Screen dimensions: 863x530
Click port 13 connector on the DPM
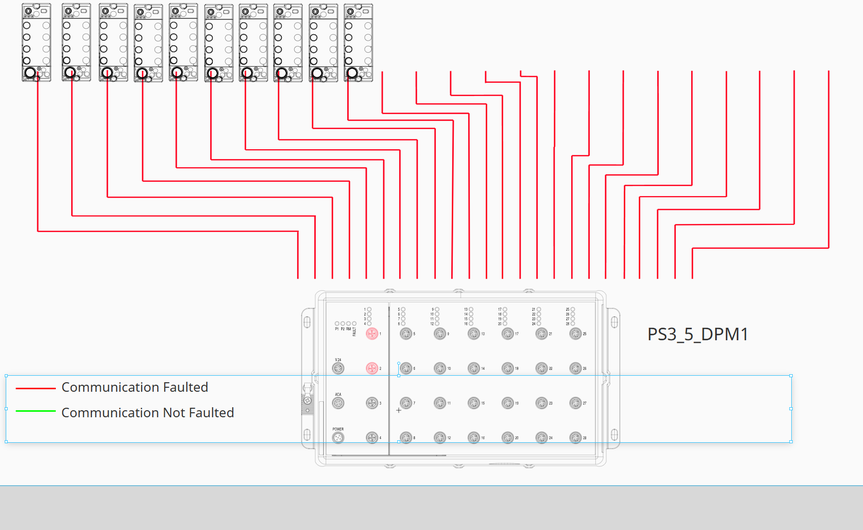tap(474, 334)
